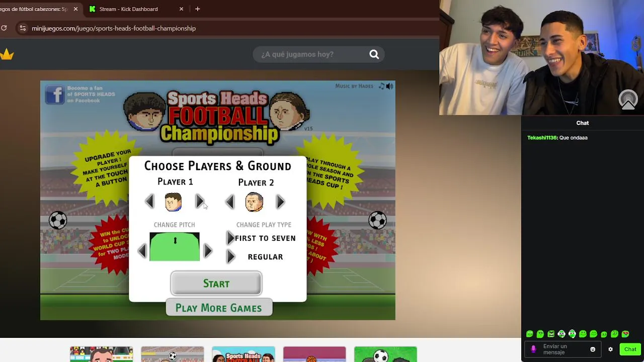
Task: Select next Player 2 character arrow
Action: [x=280, y=202]
